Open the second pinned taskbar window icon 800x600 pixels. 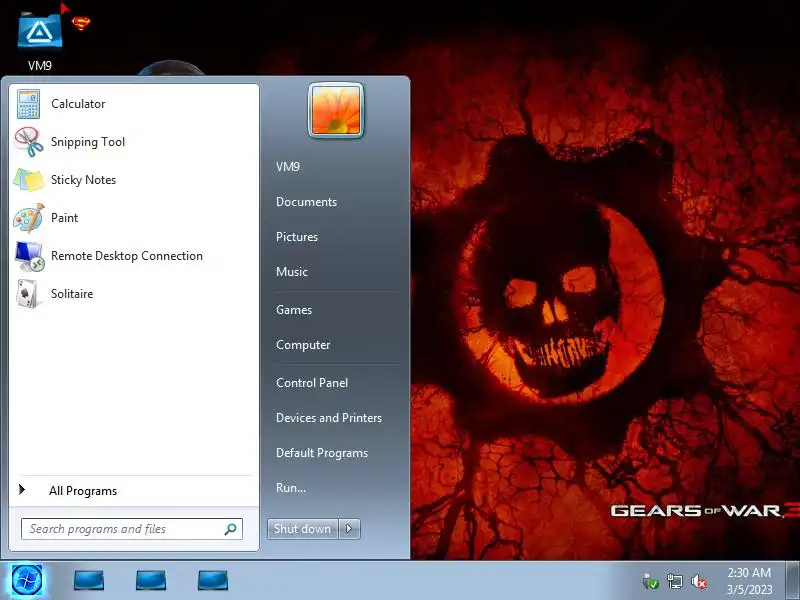151,580
